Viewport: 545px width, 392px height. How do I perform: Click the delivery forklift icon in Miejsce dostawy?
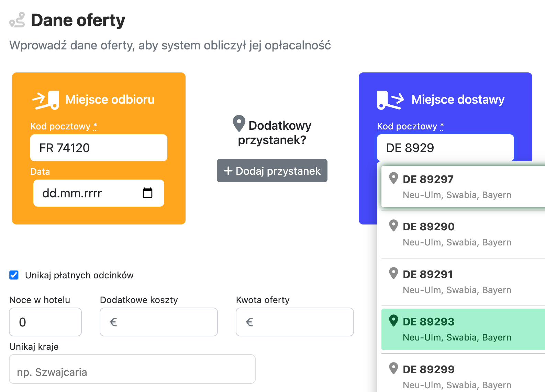pyautogui.click(x=390, y=100)
